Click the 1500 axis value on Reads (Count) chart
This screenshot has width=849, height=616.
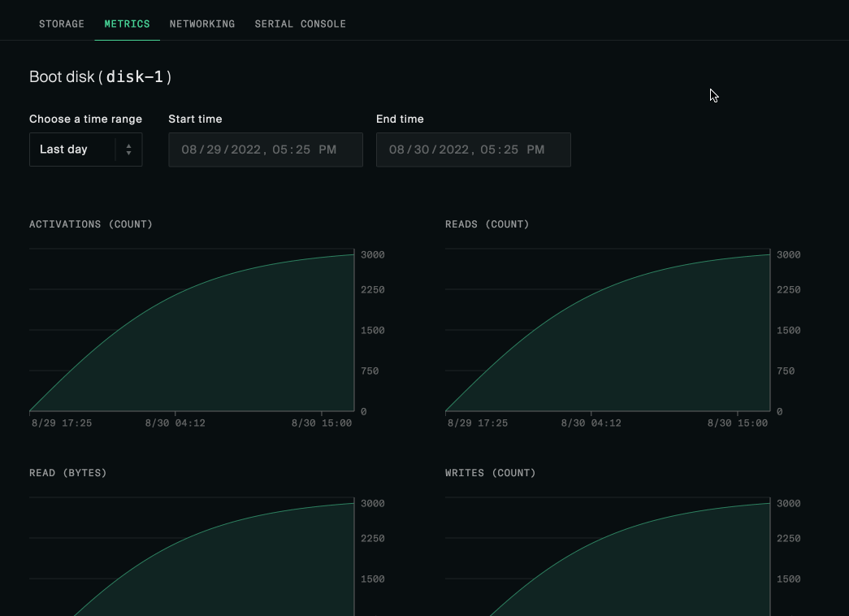788,331
